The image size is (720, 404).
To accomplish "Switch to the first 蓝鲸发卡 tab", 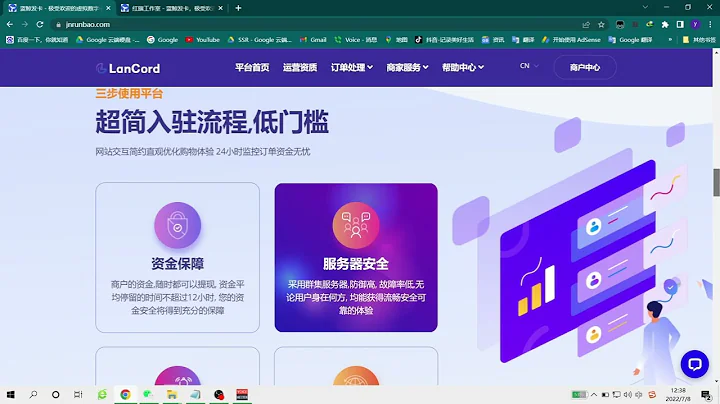I will [x=60, y=8].
